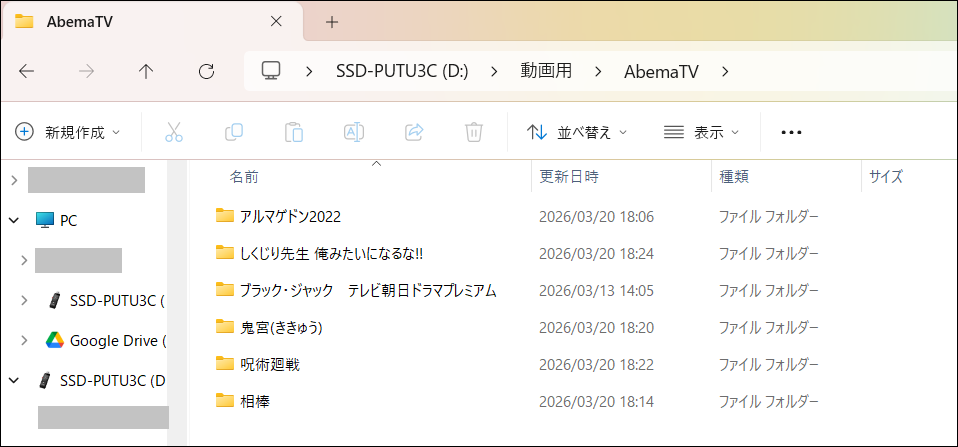Click AbemaTV breadcrumb in address bar
958x447 pixels.
pyautogui.click(x=661, y=71)
